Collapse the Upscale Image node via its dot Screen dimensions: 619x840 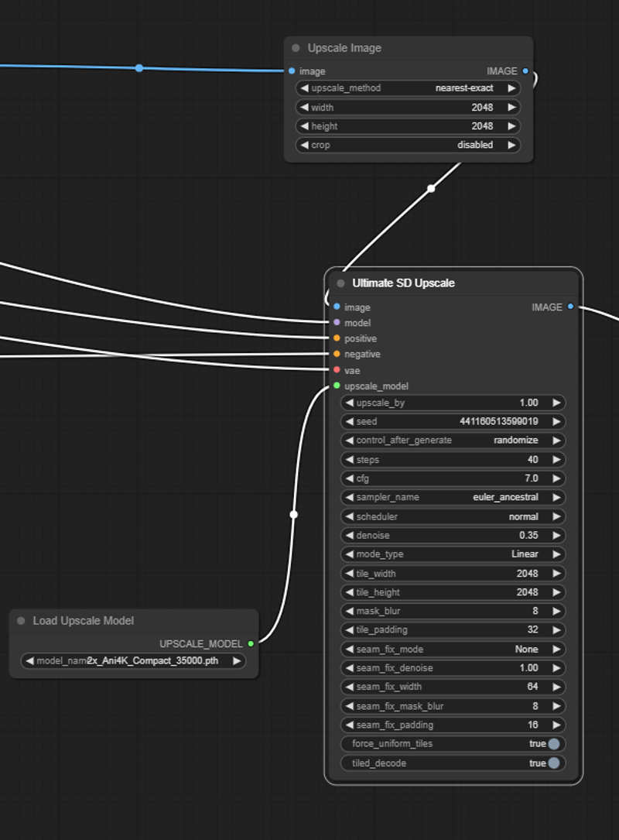pyautogui.click(x=296, y=48)
